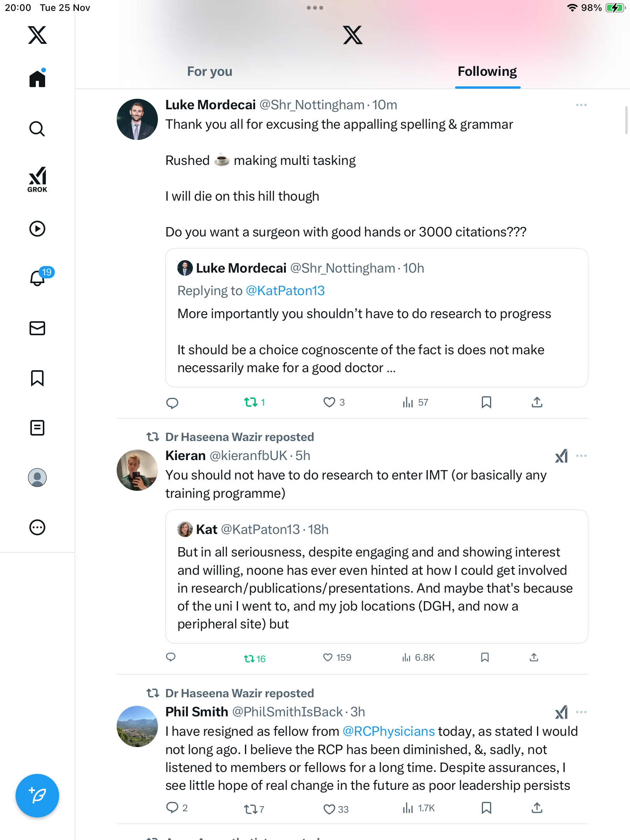Open Bookmarks in the left sidebar
Image resolution: width=630 pixels, height=840 pixels.
(37, 378)
